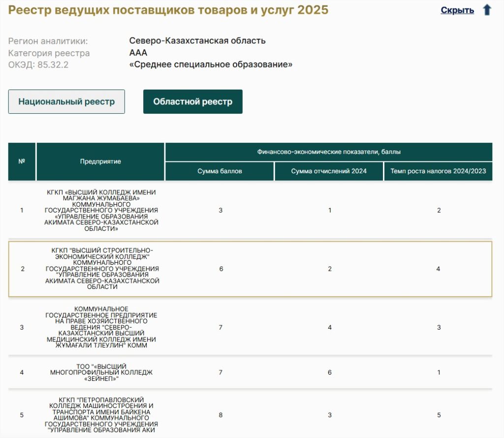Select highlighted Строительно-экономический колледж row
Screen dimensions: 504x438
point(250,269)
